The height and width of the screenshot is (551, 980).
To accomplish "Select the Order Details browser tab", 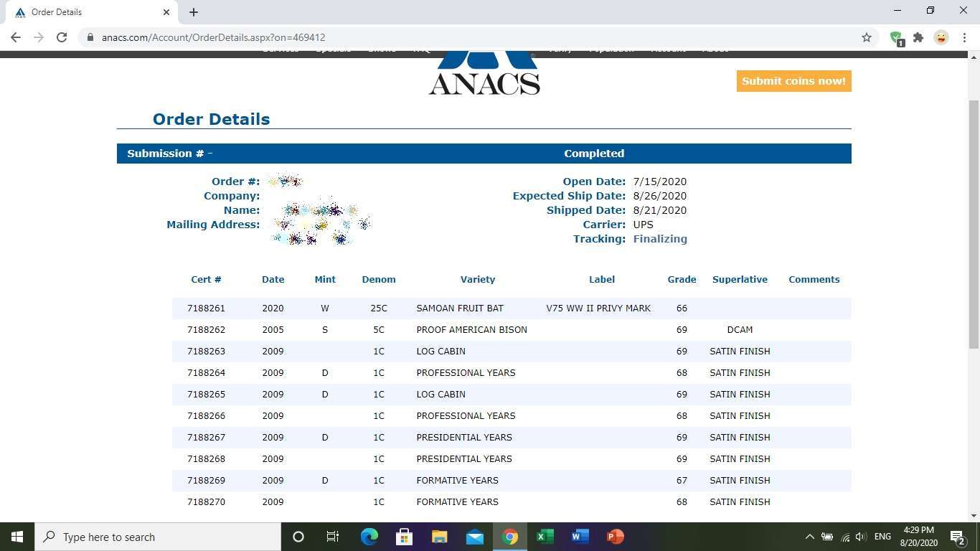I will (92, 12).
